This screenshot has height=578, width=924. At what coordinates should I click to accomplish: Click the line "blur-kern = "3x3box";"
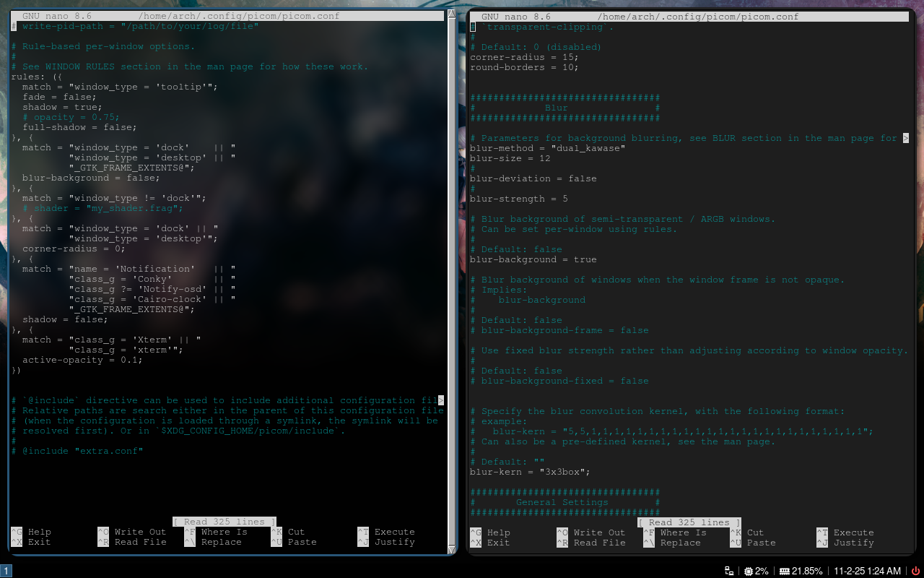point(531,472)
